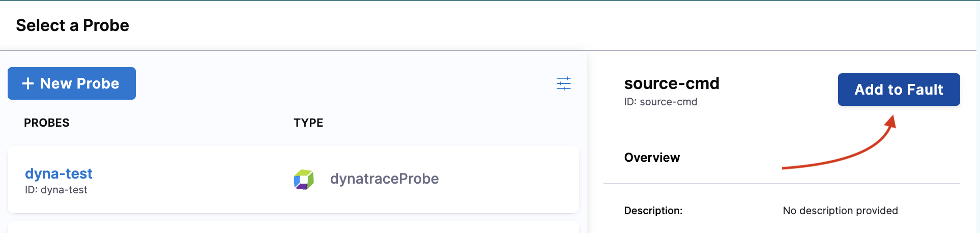Click the ID: dyna-test text

[56, 190]
